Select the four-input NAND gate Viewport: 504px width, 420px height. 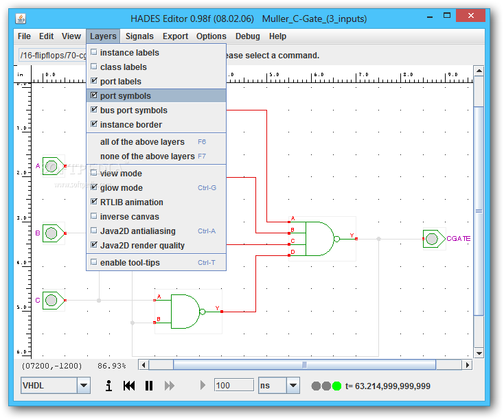coord(323,239)
